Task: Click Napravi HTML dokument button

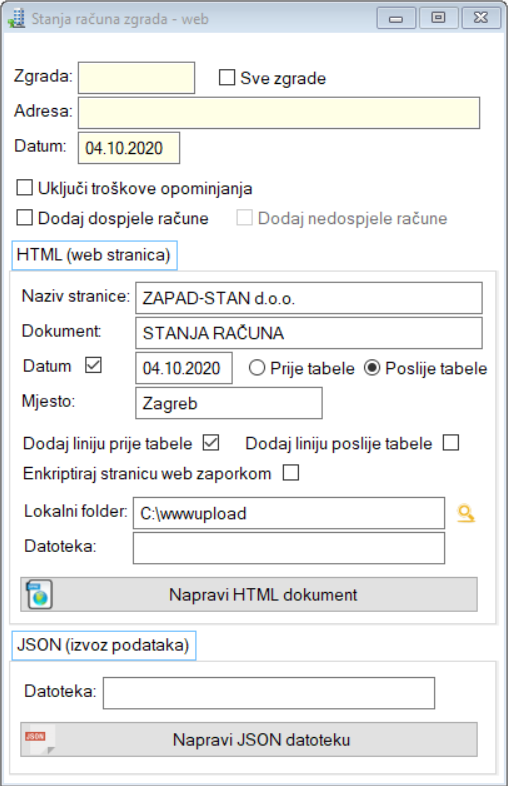Action: [249, 595]
